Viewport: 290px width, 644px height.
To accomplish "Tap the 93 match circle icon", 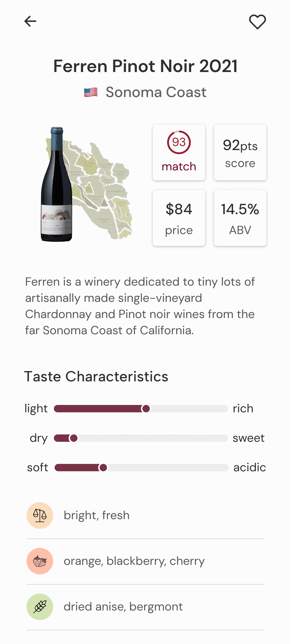I will tap(179, 143).
